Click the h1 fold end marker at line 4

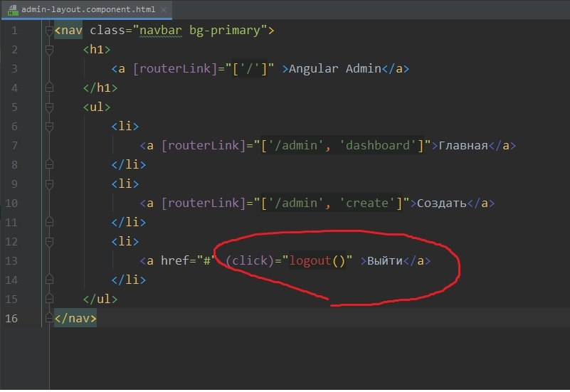(x=49, y=88)
